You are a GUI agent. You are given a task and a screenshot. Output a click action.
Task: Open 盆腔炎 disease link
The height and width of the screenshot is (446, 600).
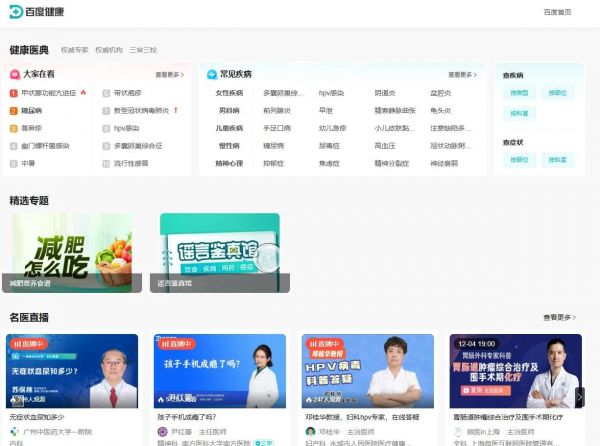pyautogui.click(x=441, y=93)
